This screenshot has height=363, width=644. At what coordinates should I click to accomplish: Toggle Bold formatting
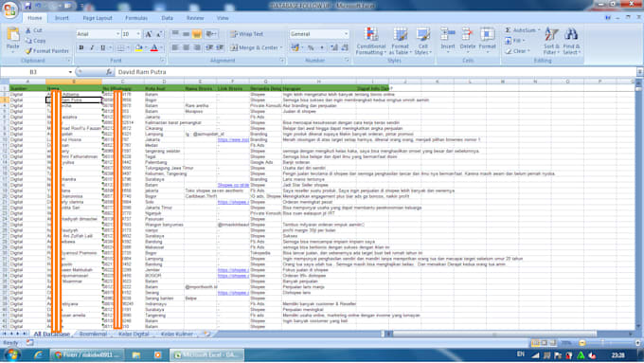[80, 47]
